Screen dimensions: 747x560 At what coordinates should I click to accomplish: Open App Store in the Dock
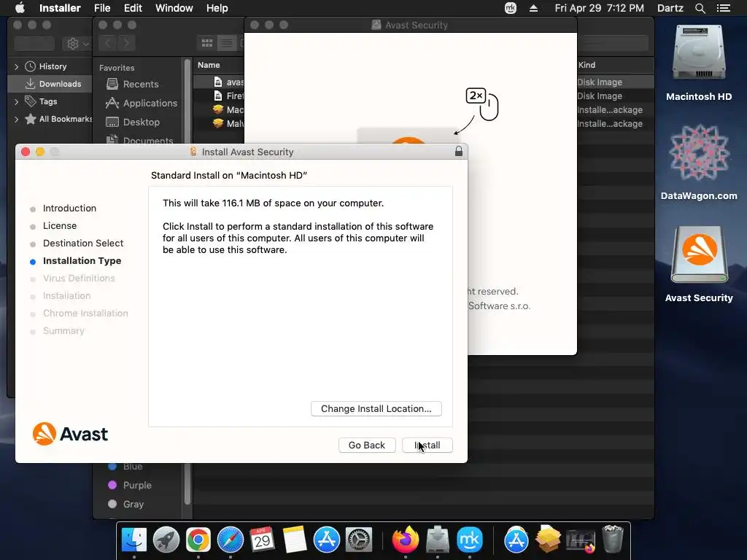click(327, 540)
